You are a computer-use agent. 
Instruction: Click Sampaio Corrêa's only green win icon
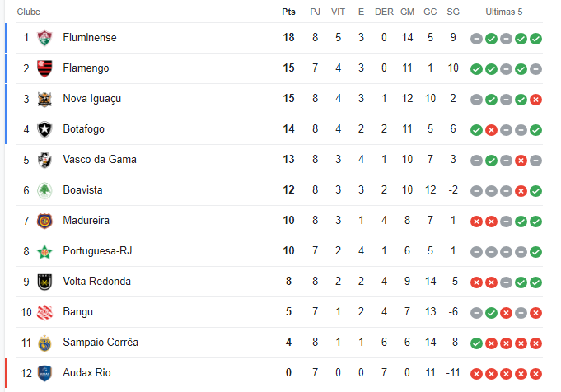476,343
